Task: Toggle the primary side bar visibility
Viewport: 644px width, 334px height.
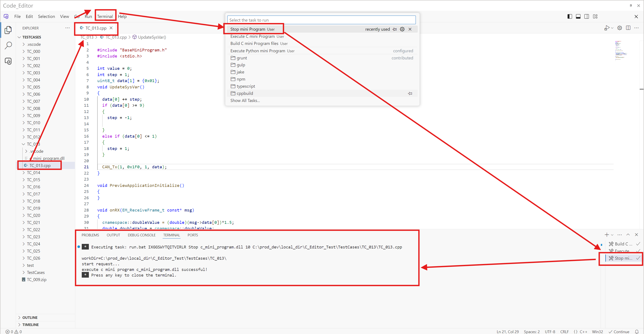Action: [x=570, y=16]
